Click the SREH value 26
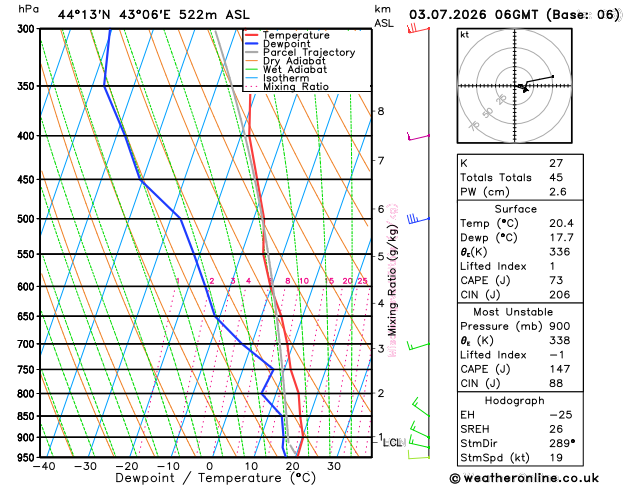The image size is (629, 486). tap(556, 429)
